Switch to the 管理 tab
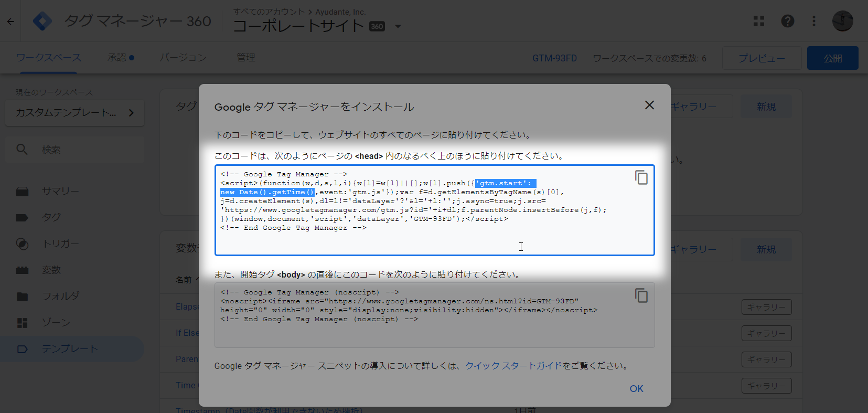Viewport: 868px width, 413px height. click(245, 58)
